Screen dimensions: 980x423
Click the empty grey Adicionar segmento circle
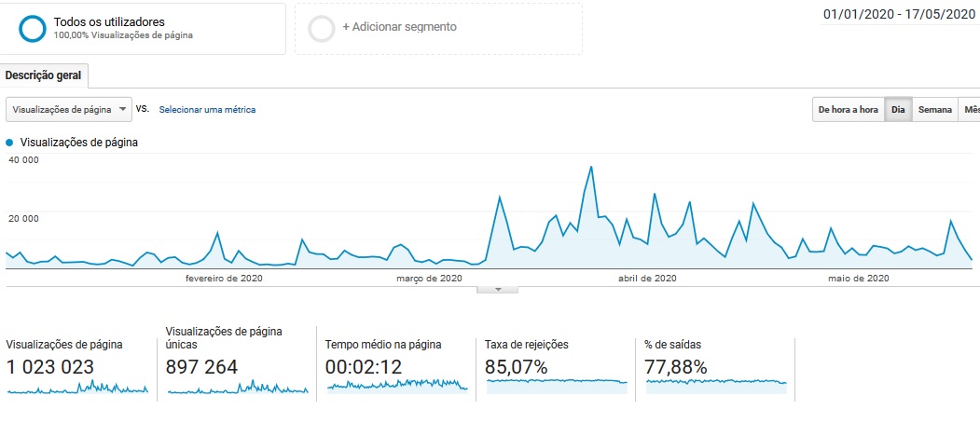(x=321, y=29)
